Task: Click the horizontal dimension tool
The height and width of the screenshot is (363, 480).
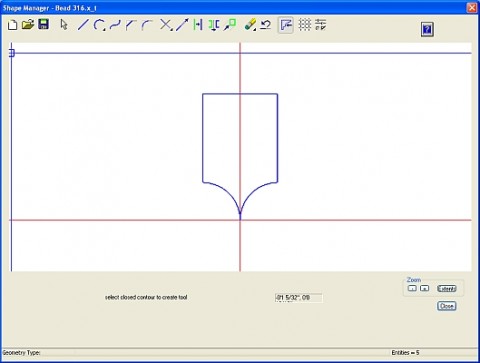Action: coord(198,25)
